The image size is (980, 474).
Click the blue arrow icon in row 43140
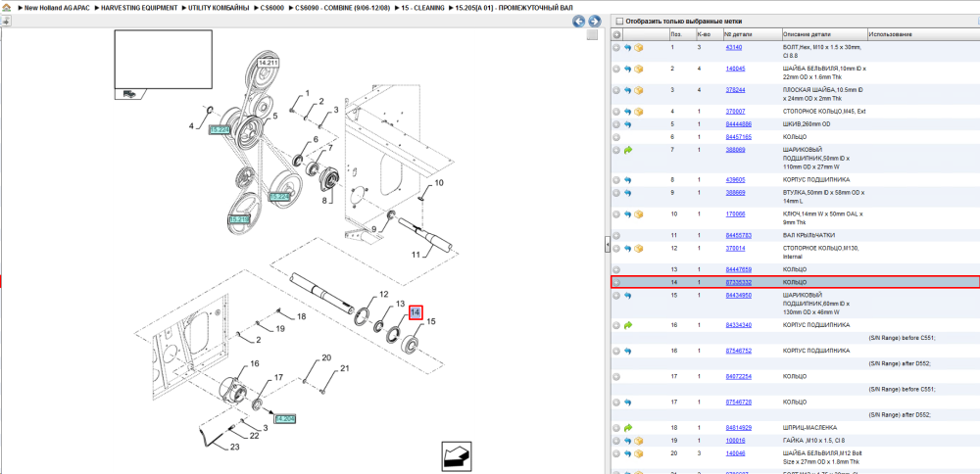pos(627,47)
